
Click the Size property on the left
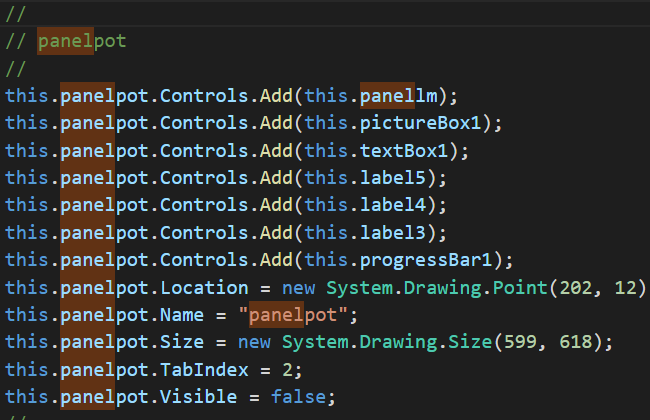(182, 342)
